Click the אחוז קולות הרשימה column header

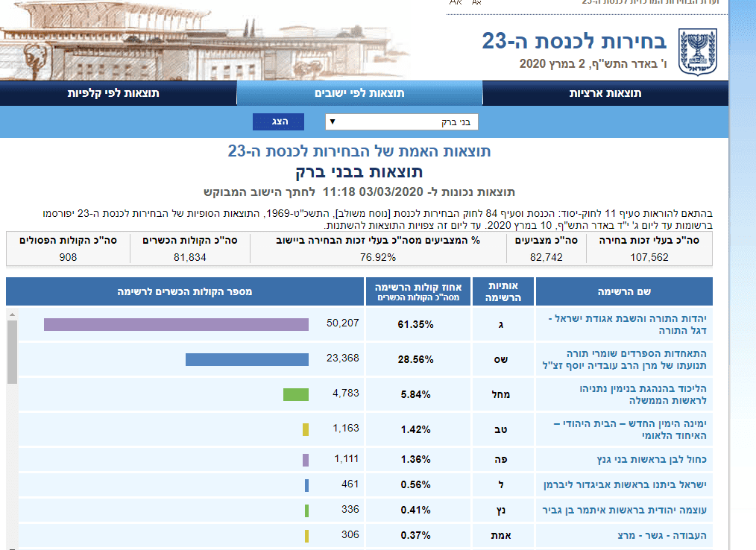click(418, 291)
